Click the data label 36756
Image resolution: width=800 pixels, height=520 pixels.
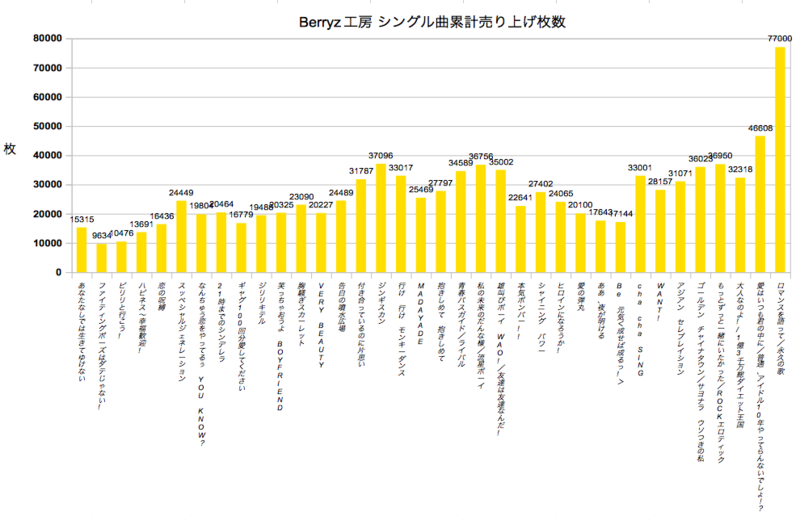pos(481,157)
